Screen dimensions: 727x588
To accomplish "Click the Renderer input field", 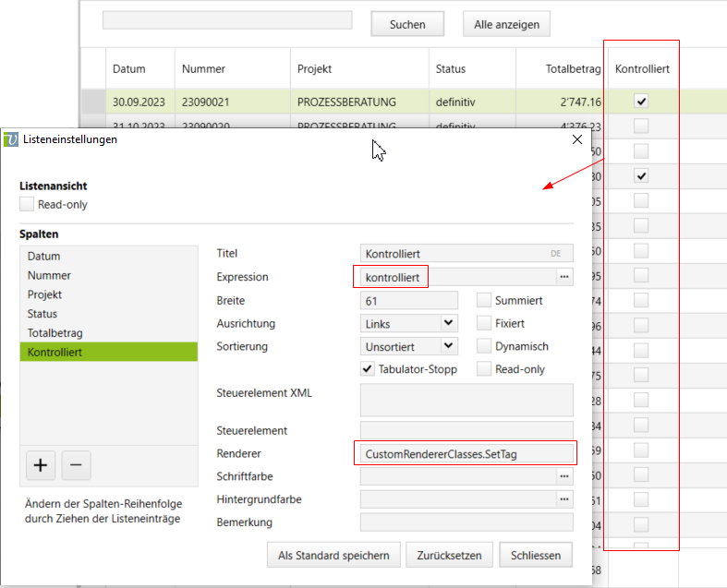I will click(466, 453).
